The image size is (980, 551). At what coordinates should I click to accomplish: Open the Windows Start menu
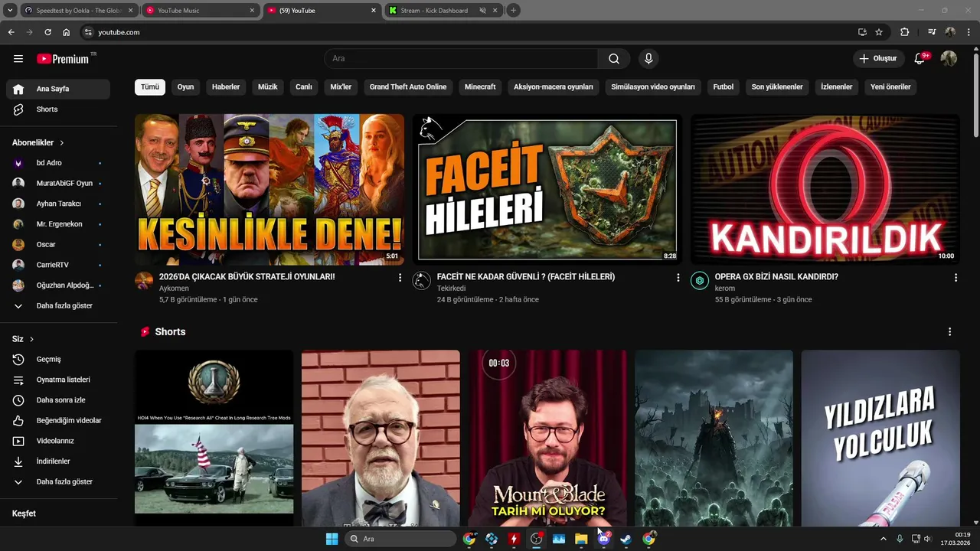click(332, 539)
